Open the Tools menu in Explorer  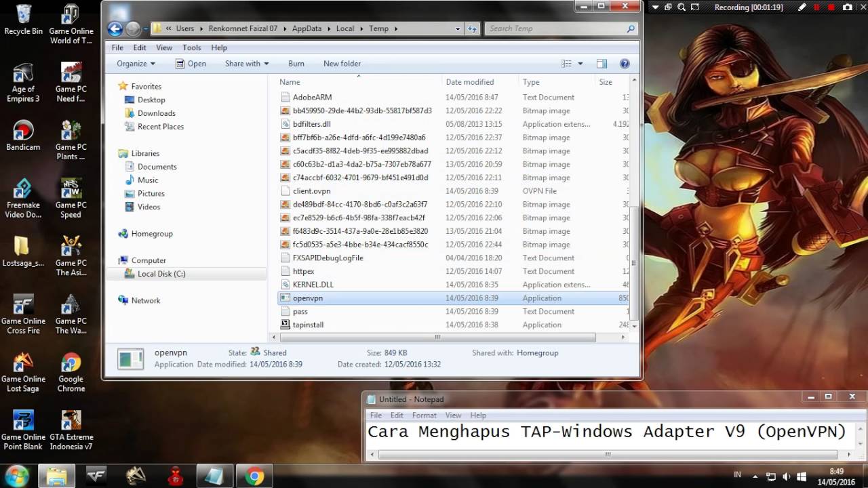click(192, 47)
